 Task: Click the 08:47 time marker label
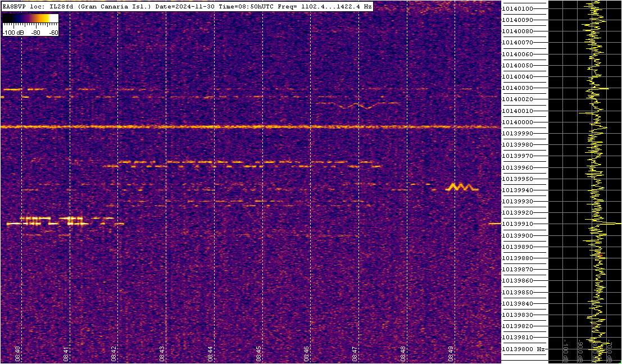355,353
